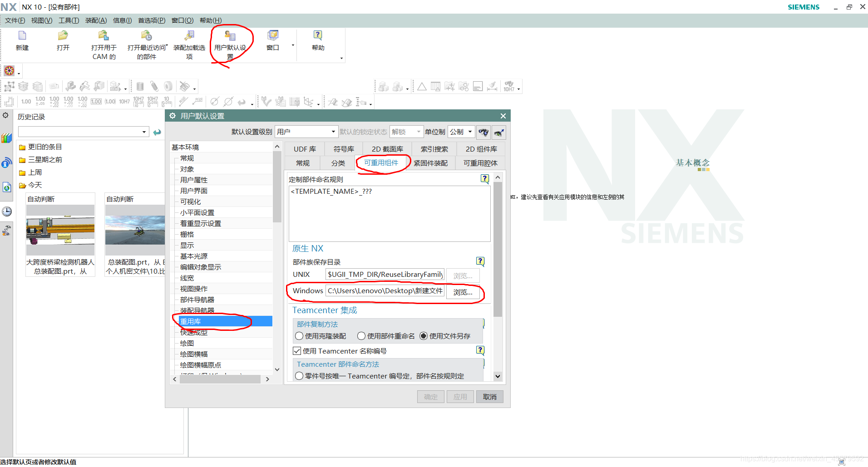Click the red gear role icon under toolbar
The image size is (868, 467).
coord(9,71)
